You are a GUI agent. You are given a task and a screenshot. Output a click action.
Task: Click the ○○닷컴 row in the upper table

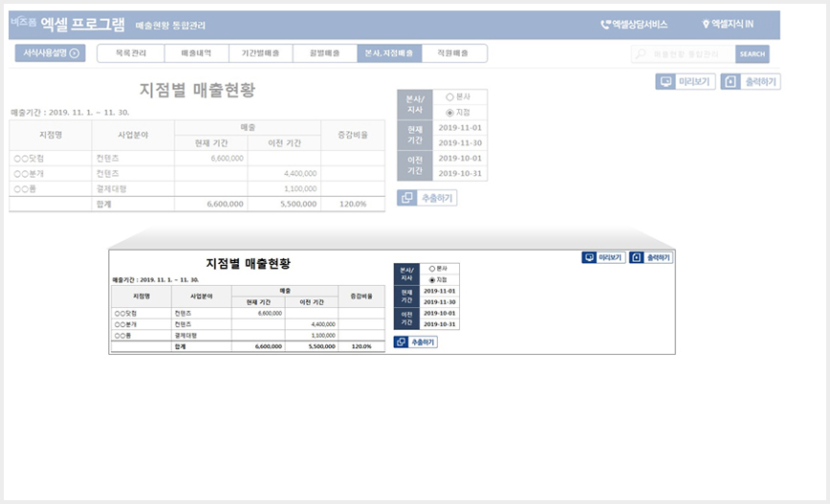click(x=197, y=159)
